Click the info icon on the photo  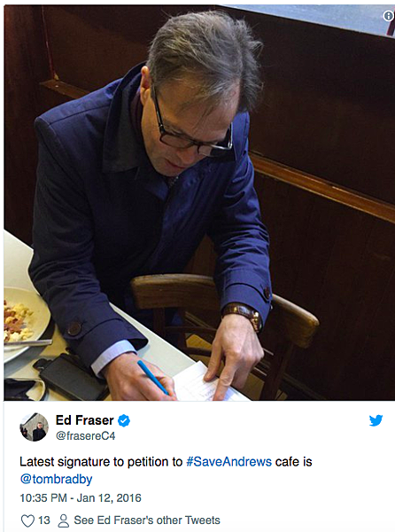(x=389, y=16)
